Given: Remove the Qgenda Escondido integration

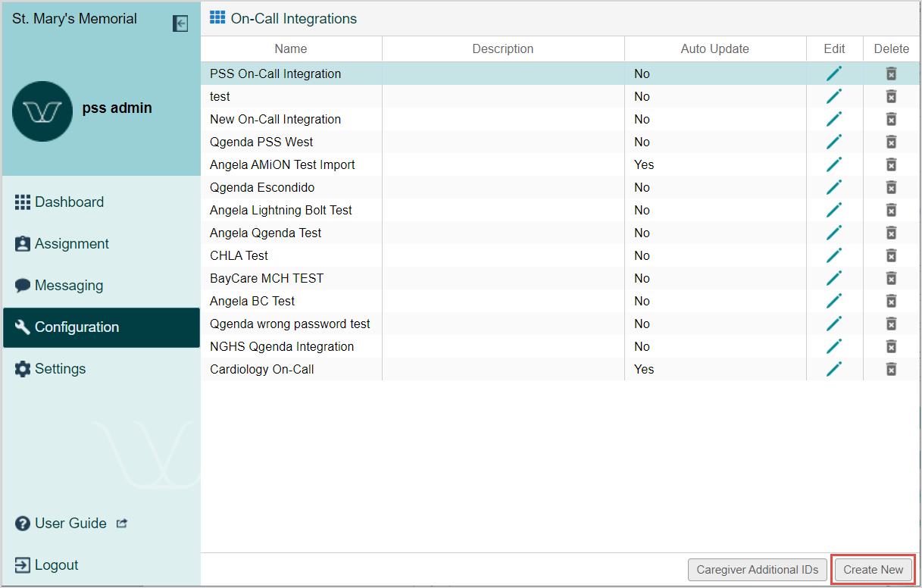Looking at the screenshot, I should coord(892,187).
